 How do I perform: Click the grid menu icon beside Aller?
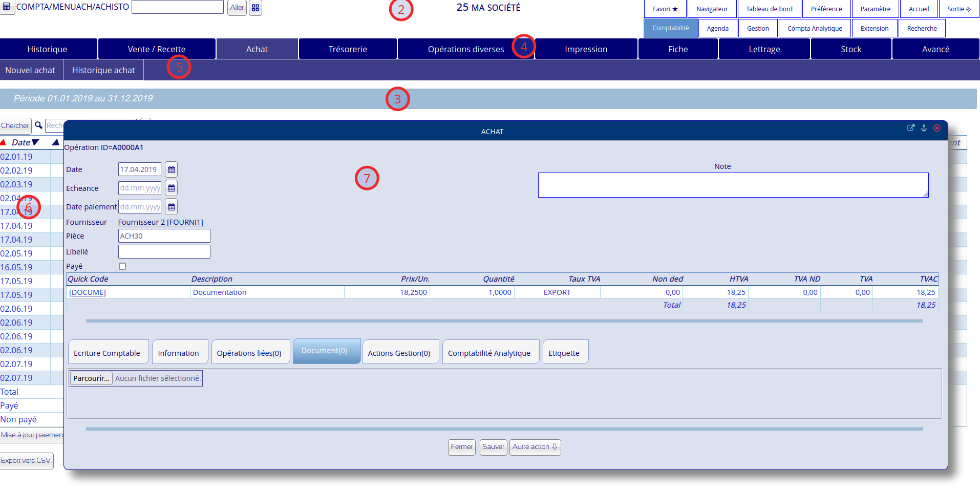coord(255,8)
